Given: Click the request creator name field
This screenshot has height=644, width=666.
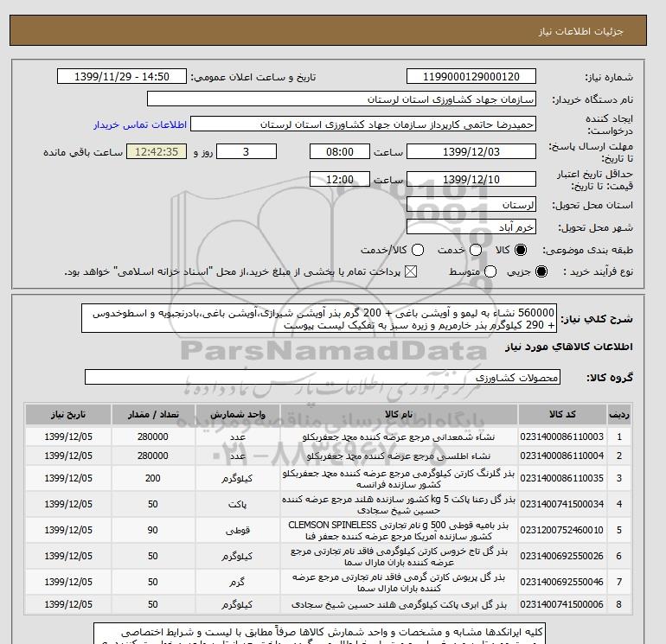Looking at the screenshot, I should coord(363,124).
